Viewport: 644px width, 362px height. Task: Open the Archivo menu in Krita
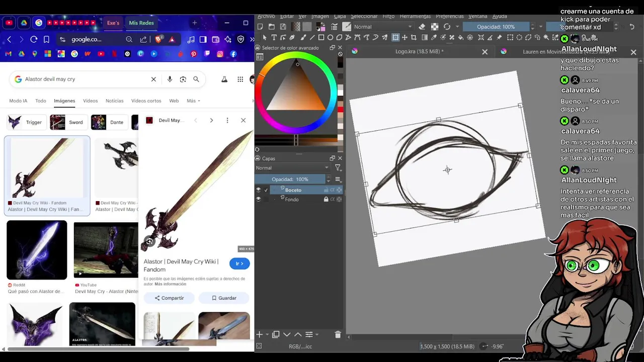coord(266,17)
